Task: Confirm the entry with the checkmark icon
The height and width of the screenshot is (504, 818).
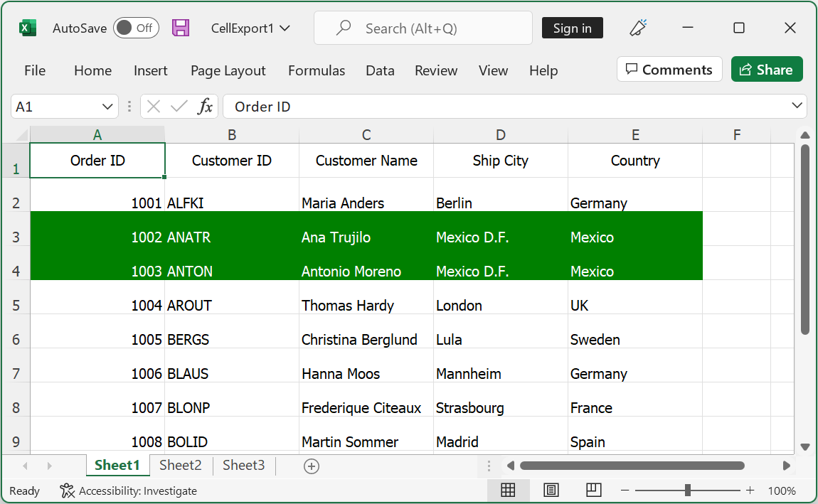Action: click(179, 107)
